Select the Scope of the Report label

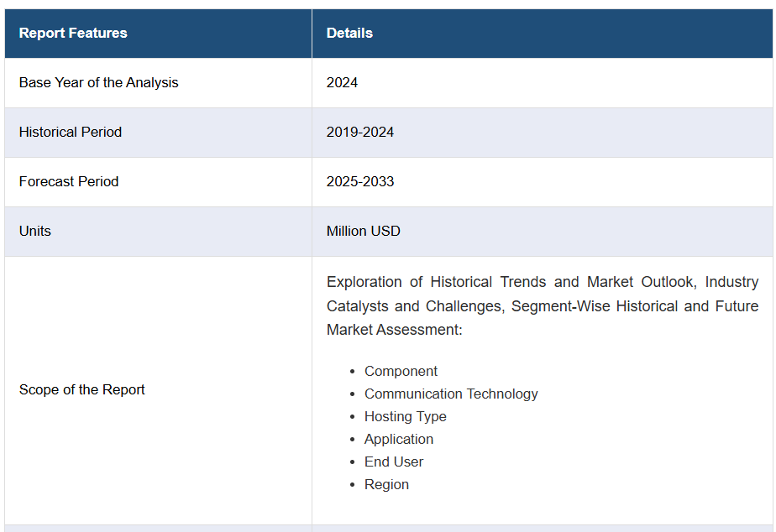coord(81,389)
